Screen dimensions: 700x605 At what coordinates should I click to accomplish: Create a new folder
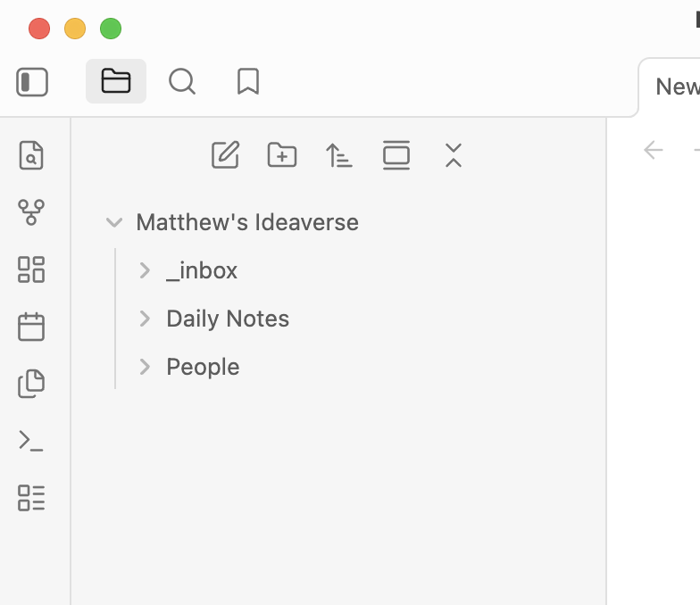tap(282, 155)
